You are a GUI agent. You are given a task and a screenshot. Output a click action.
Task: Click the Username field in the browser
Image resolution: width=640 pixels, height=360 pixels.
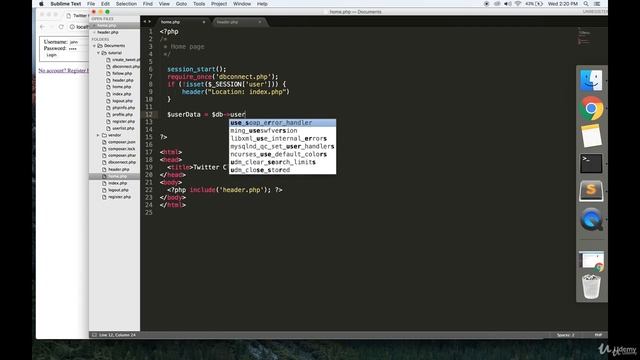click(x=78, y=42)
